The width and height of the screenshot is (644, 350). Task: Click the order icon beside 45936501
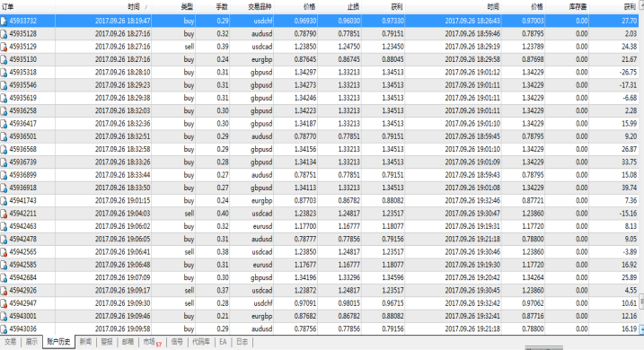[x=4, y=136]
